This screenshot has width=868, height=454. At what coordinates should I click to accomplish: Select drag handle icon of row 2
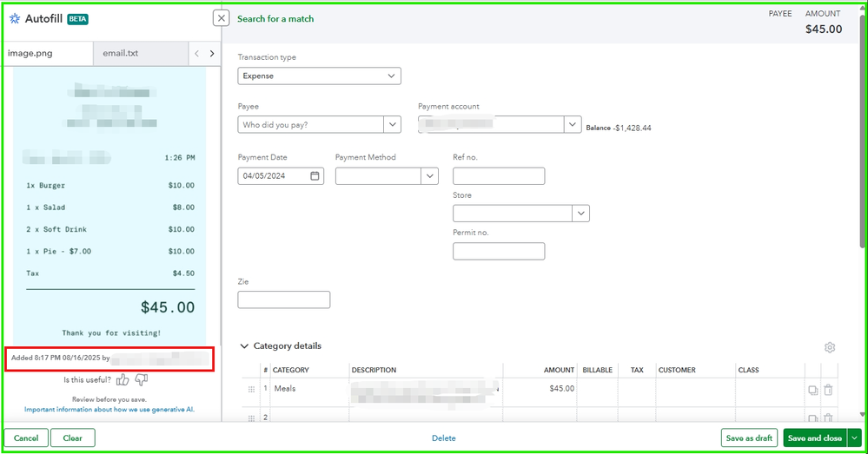pyautogui.click(x=251, y=418)
